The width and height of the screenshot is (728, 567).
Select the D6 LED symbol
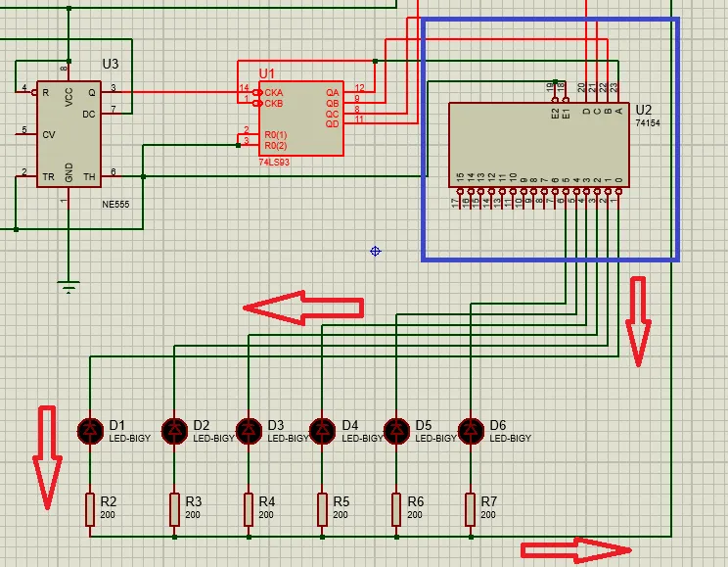coord(471,431)
